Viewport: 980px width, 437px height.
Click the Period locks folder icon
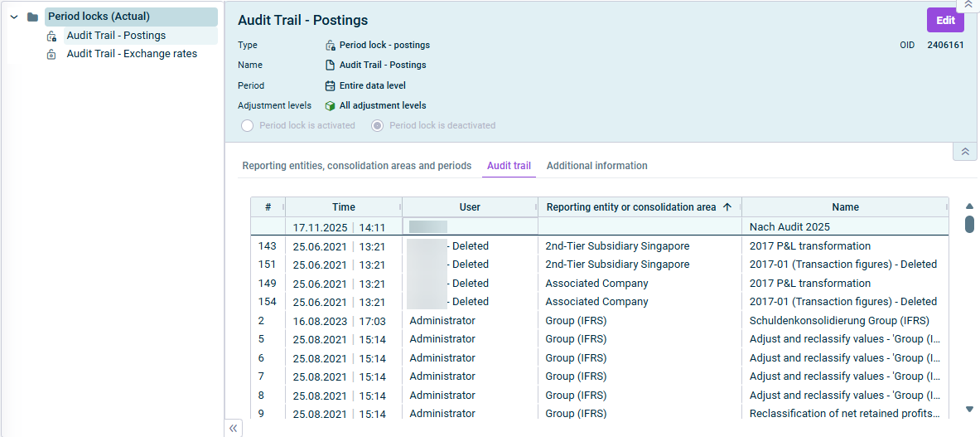(x=32, y=17)
